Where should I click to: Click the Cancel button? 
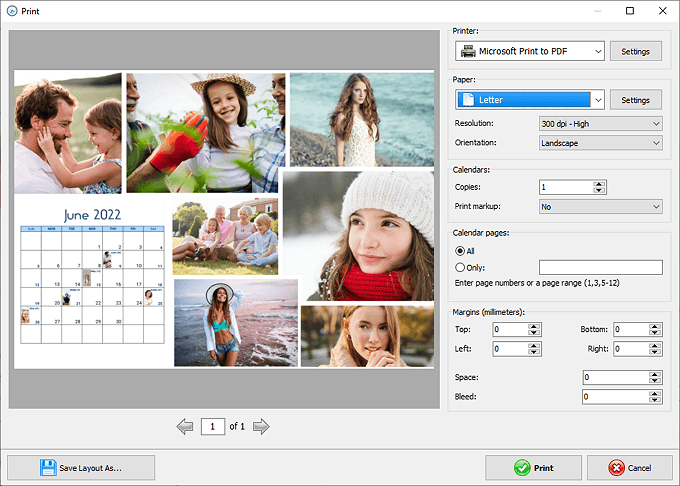[x=630, y=468]
